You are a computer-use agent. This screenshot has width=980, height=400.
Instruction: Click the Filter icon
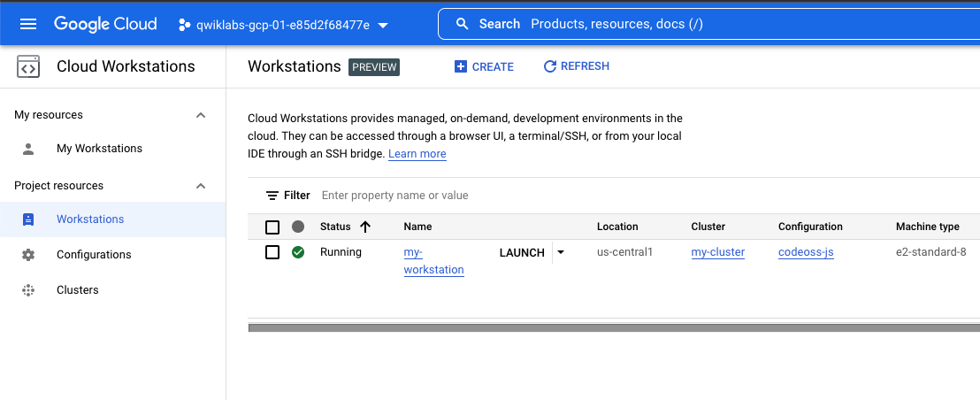point(272,196)
